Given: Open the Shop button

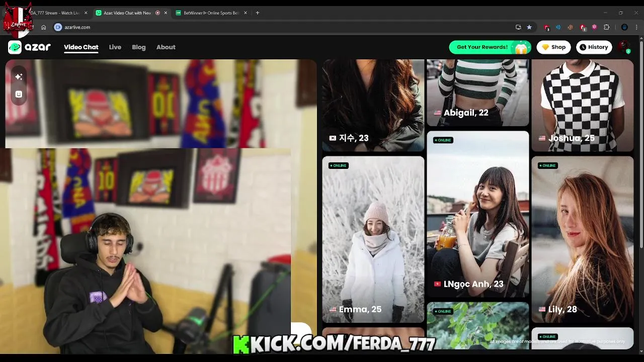Looking at the screenshot, I should (553, 47).
